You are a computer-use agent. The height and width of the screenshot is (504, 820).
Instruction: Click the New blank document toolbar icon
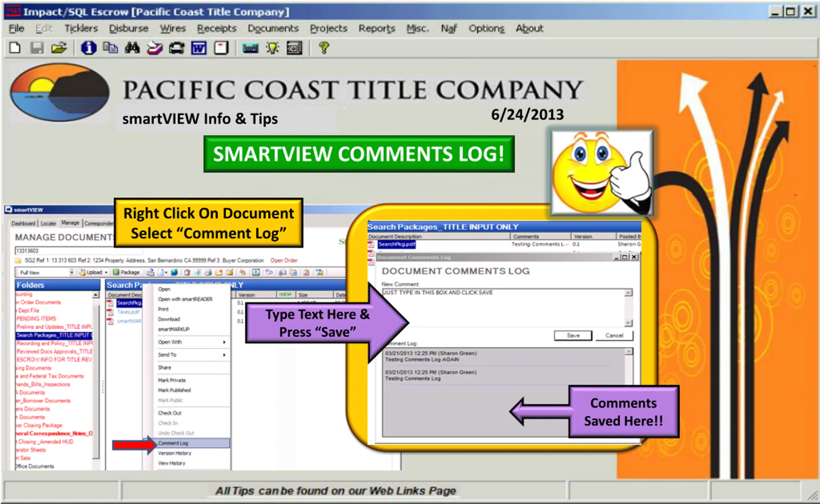15,48
